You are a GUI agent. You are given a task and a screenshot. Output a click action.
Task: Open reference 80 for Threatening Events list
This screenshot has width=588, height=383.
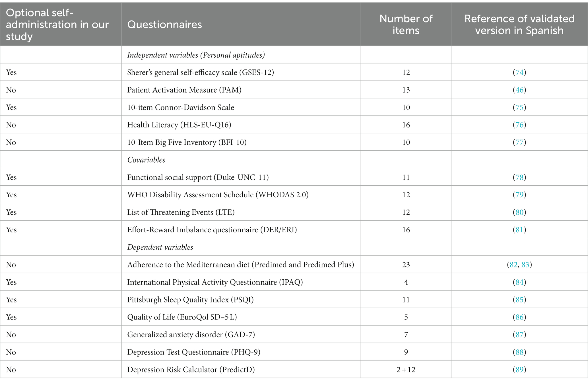point(519,212)
